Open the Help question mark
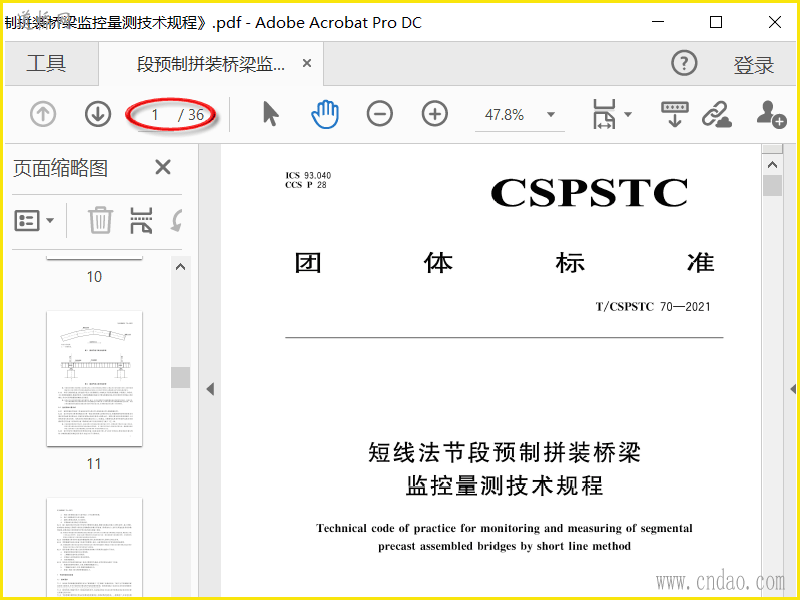 click(x=684, y=64)
